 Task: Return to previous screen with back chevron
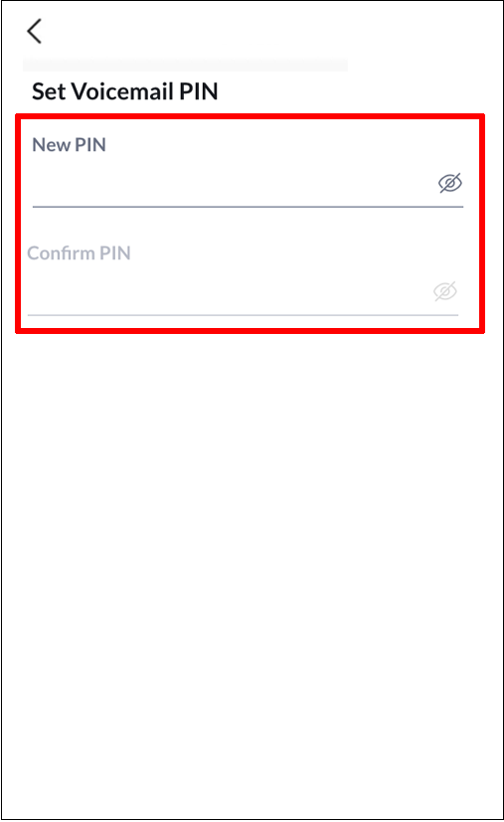pyautogui.click(x=34, y=31)
